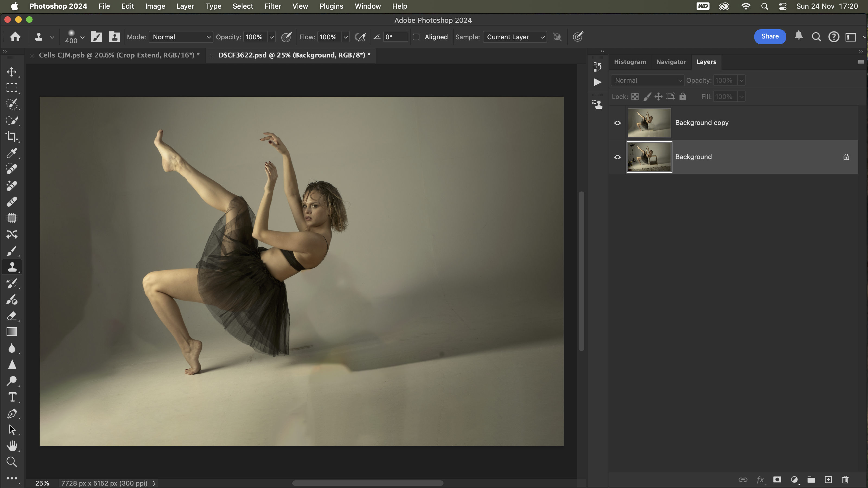Select the Hand tool

[12, 446]
